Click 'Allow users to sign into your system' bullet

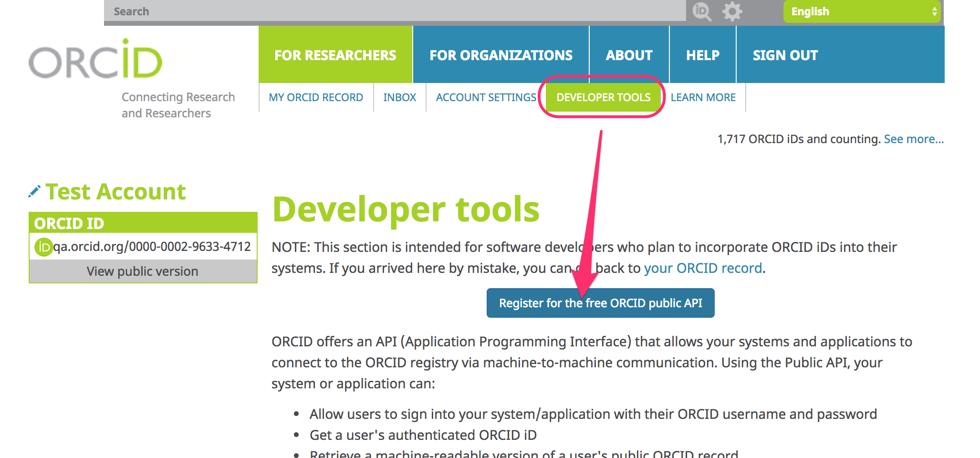coord(593,414)
